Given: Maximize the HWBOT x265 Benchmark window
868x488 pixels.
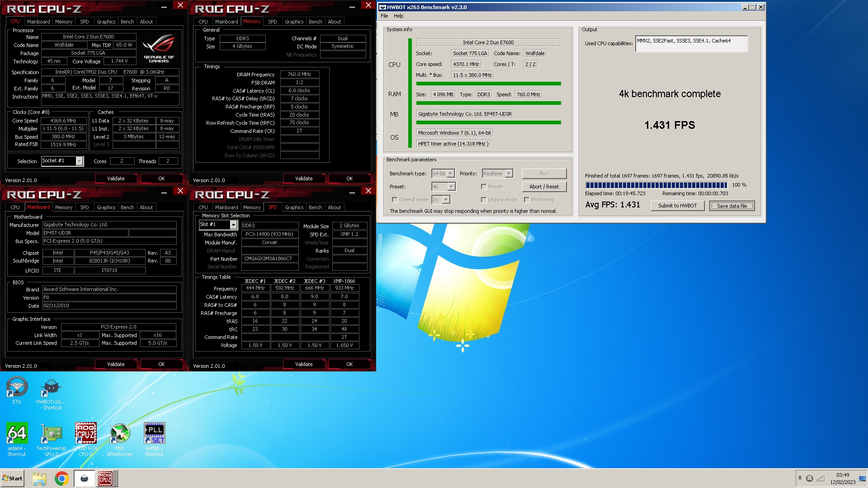Looking at the screenshot, I should [x=753, y=7].
